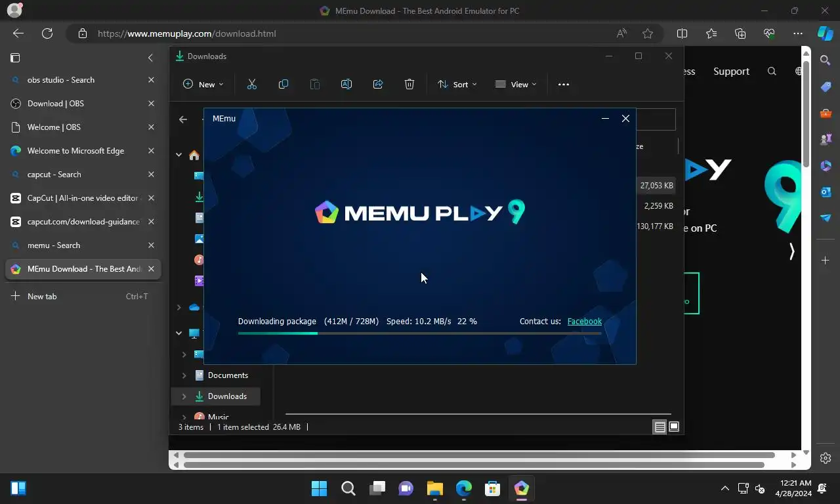Click next carousel arrow on MEmu website
Image resolution: width=840 pixels, height=504 pixels.
tap(791, 251)
